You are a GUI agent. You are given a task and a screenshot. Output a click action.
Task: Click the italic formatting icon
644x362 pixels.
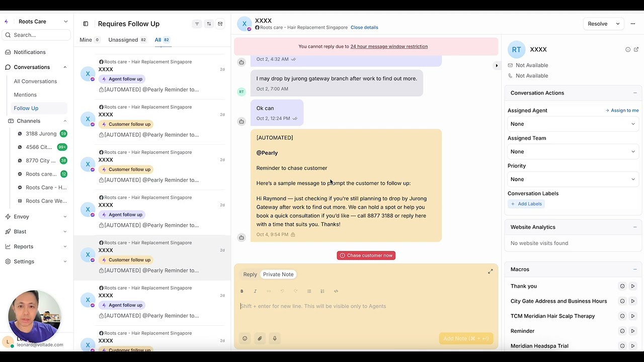click(x=255, y=291)
